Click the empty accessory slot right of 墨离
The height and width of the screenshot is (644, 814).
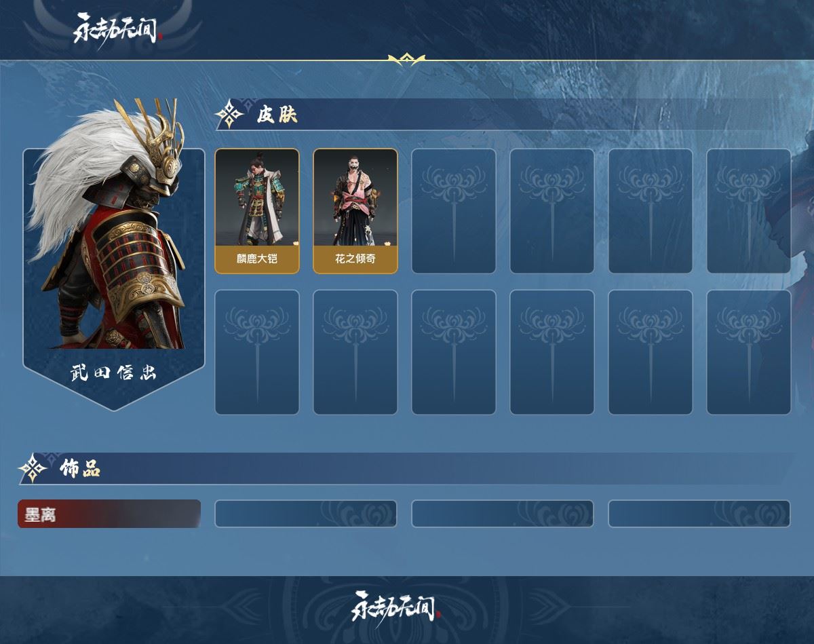(306, 514)
